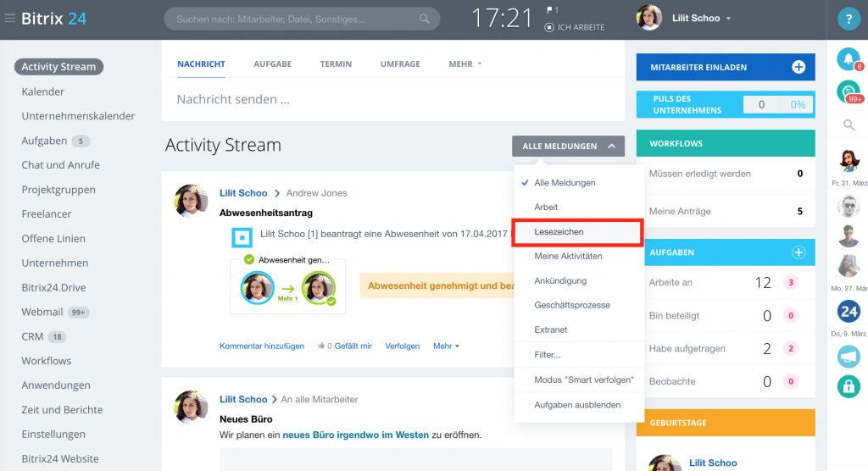Click the MITARBEITER EINLADEN button
The image size is (868, 471).
[x=726, y=67]
